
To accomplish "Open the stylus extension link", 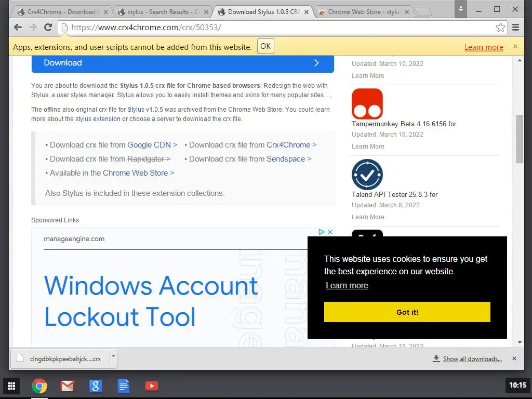I will [x=98, y=119].
